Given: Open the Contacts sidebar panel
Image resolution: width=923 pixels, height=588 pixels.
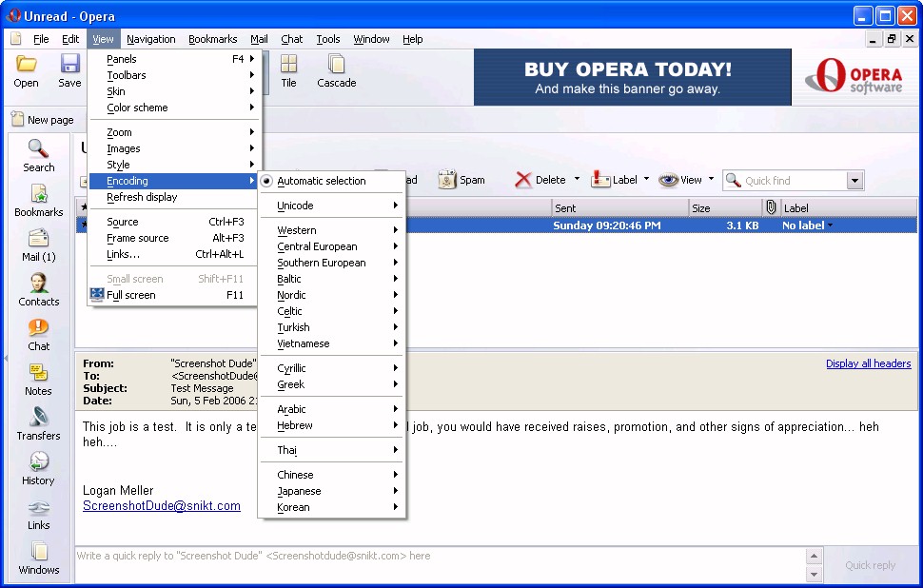Looking at the screenshot, I should (39, 289).
